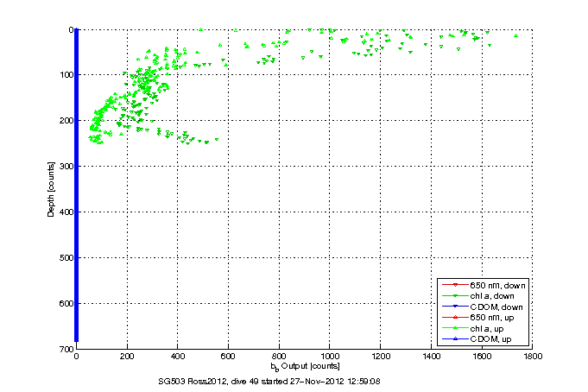Click depth axis tick label '300'
The image size is (588, 392).
(66, 166)
